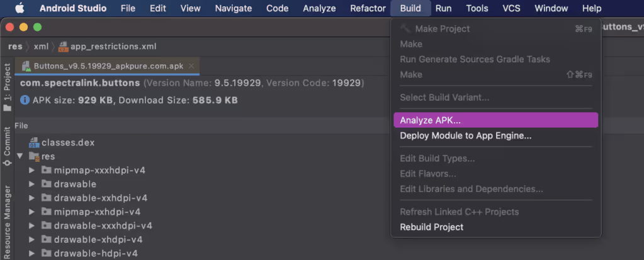644x260 pixels.
Task: Expand the mipmap-xxxhdpi-v4 folder
Action: tap(31, 170)
